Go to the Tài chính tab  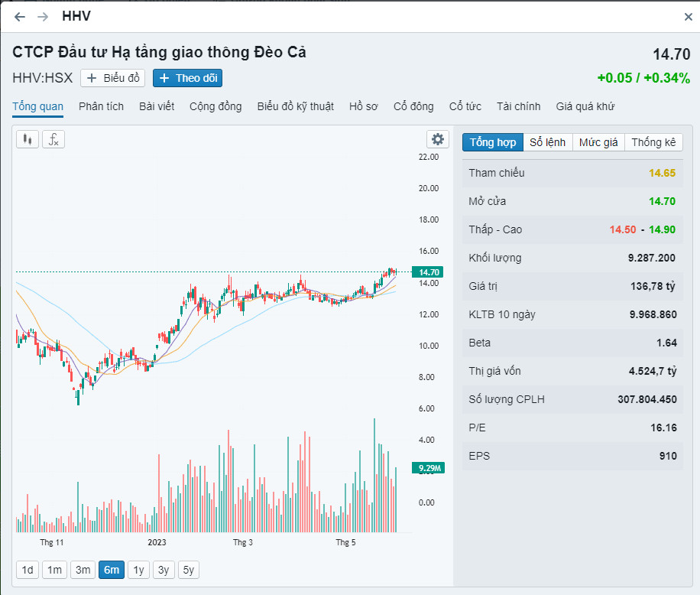pyautogui.click(x=518, y=106)
